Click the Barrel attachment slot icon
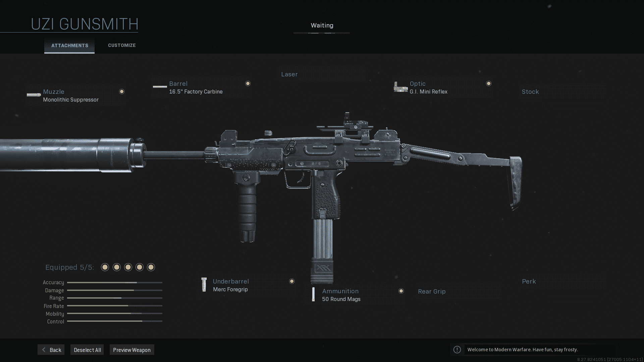Viewport: 644px width, 362px height. (159, 87)
